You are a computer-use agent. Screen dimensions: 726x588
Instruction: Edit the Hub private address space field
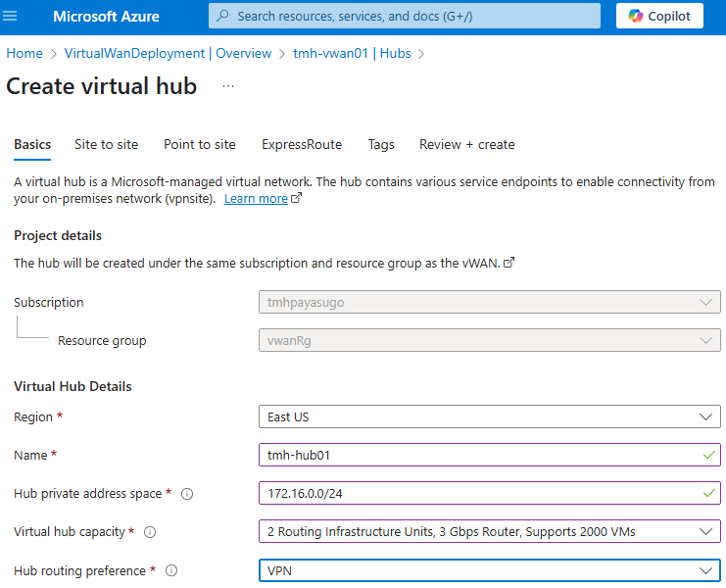(x=490, y=494)
